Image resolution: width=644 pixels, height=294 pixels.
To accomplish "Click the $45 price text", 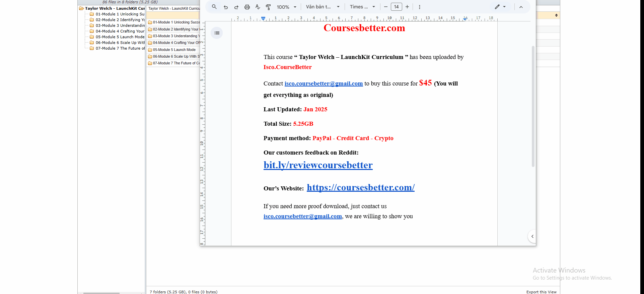I will pyautogui.click(x=425, y=83).
